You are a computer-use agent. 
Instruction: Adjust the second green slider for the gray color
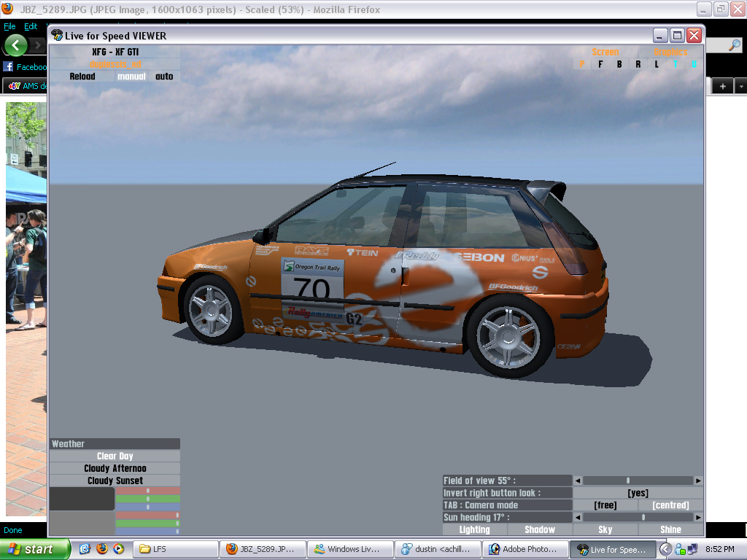point(147,524)
